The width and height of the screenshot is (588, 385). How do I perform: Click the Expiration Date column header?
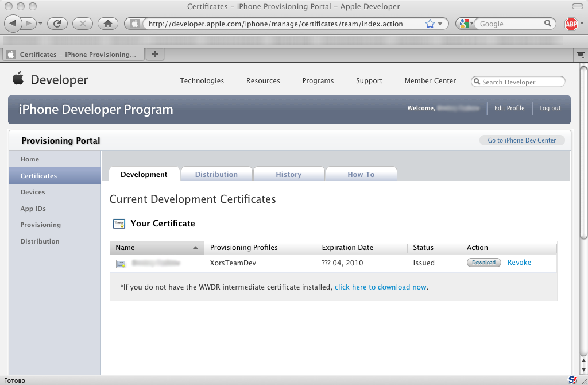click(362, 247)
